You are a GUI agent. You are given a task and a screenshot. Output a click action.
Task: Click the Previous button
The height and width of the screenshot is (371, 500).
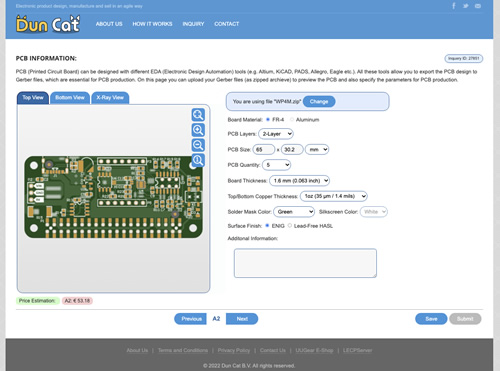(x=190, y=319)
